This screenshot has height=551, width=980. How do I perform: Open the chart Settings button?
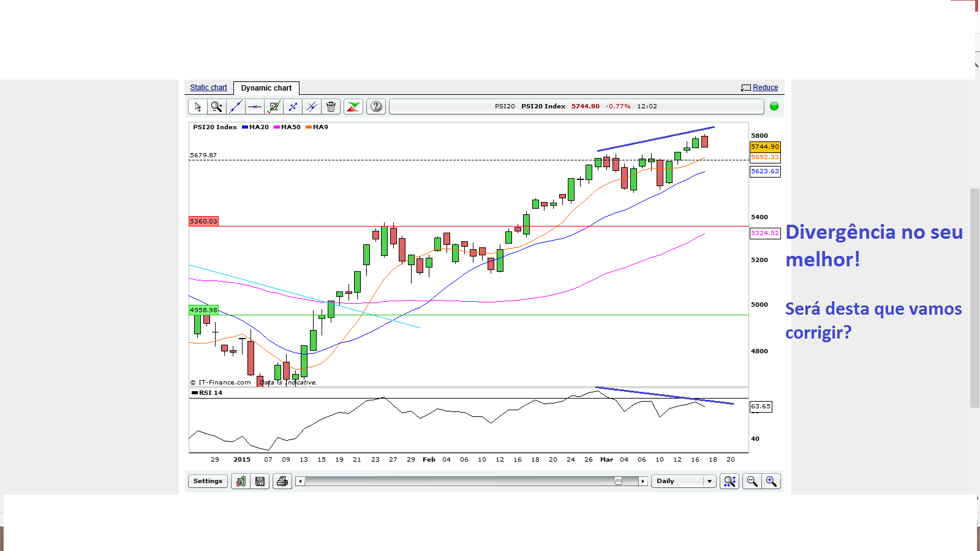(x=208, y=481)
